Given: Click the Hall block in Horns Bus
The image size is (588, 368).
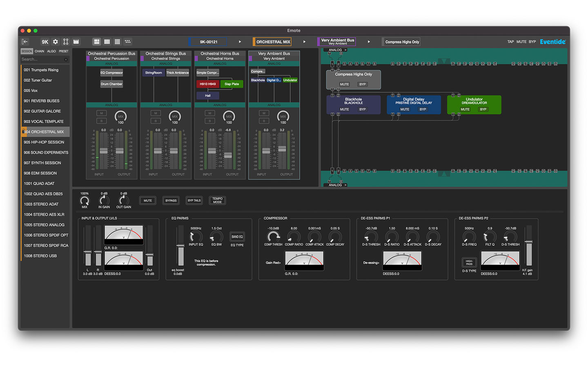Looking at the screenshot, I should click(x=208, y=95).
